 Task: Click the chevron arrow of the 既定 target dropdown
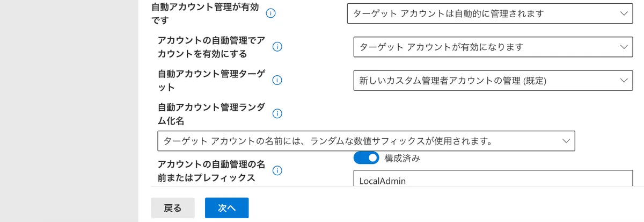click(623, 80)
